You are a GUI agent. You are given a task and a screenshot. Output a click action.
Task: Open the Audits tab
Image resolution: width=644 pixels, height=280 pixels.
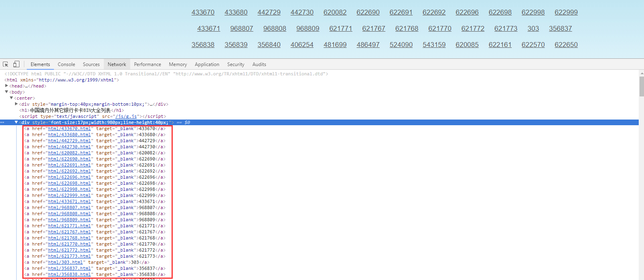(259, 64)
